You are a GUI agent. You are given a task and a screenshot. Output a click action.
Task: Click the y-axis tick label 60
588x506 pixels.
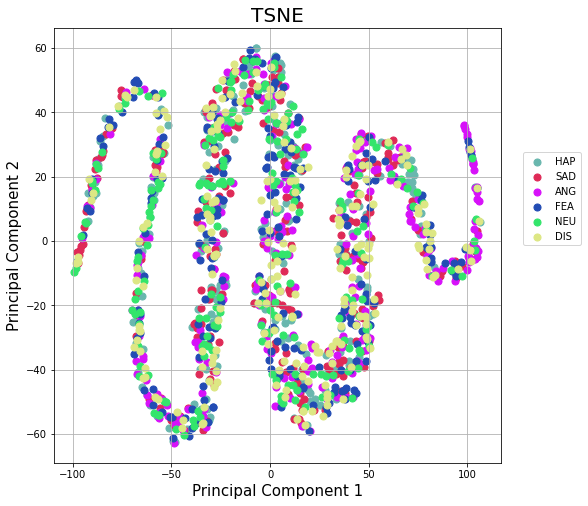pos(40,48)
